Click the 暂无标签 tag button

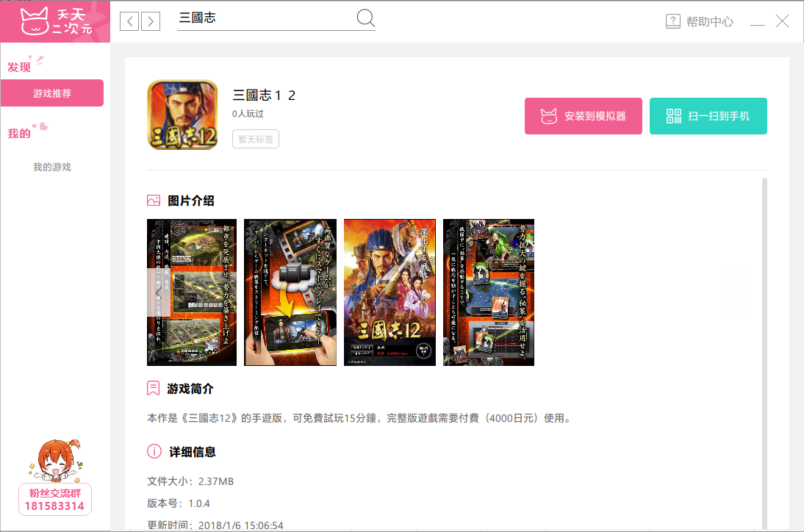click(255, 139)
